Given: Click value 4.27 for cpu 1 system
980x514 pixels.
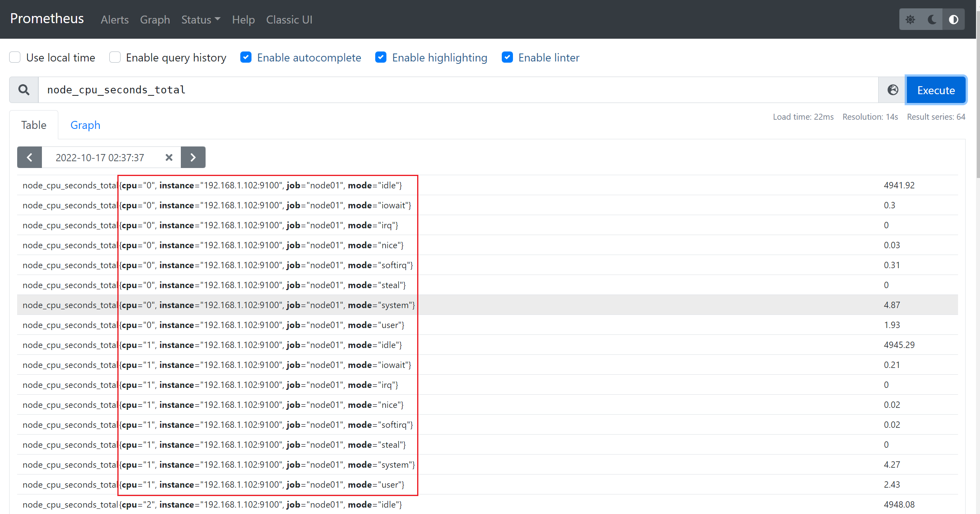Looking at the screenshot, I should click(892, 465).
